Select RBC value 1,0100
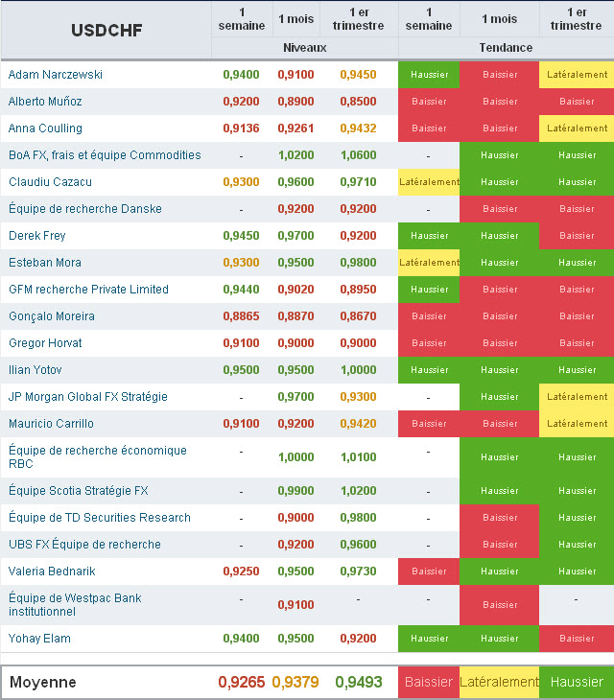Viewport: 614px width, 700px height. pyautogui.click(x=358, y=457)
